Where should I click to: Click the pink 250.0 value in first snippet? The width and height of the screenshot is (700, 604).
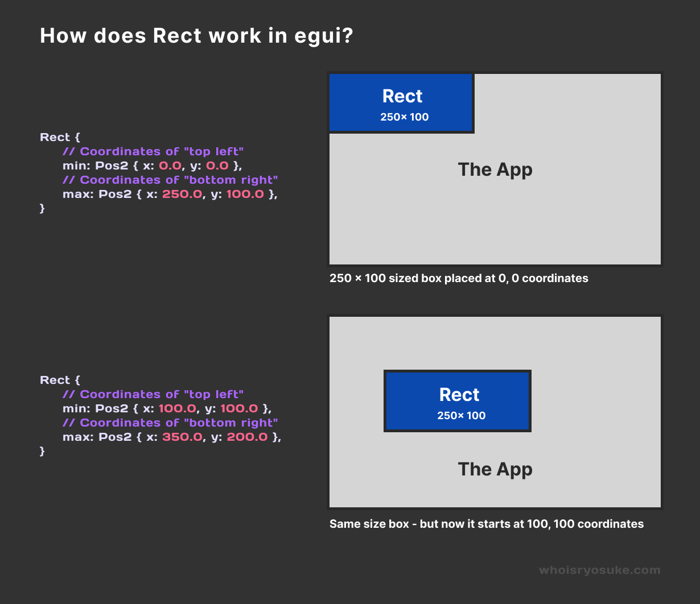(x=182, y=193)
